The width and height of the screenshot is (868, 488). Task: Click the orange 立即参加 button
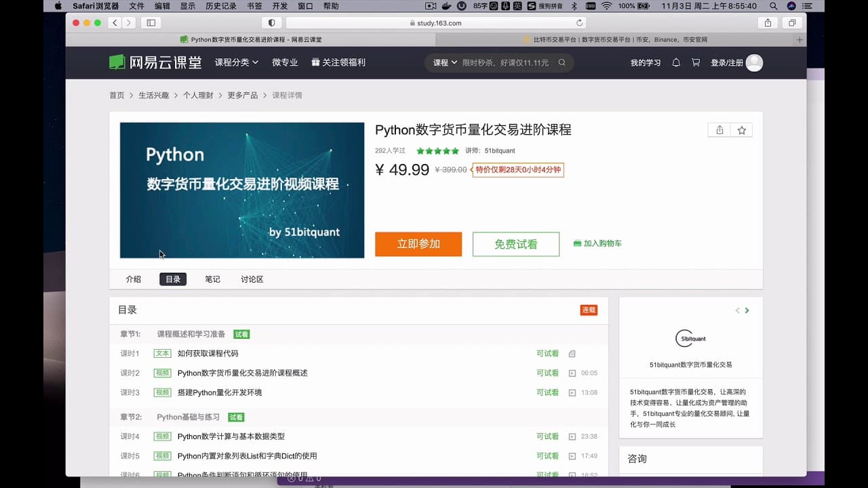tap(418, 244)
